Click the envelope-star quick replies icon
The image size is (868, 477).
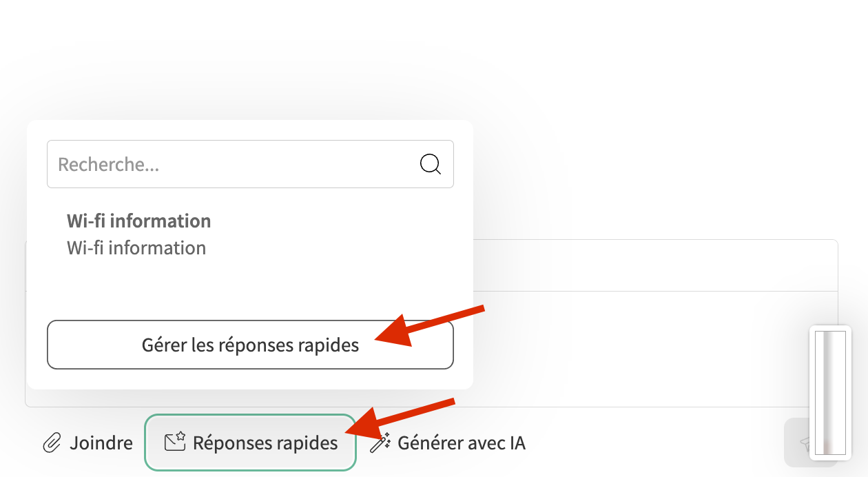pos(175,441)
